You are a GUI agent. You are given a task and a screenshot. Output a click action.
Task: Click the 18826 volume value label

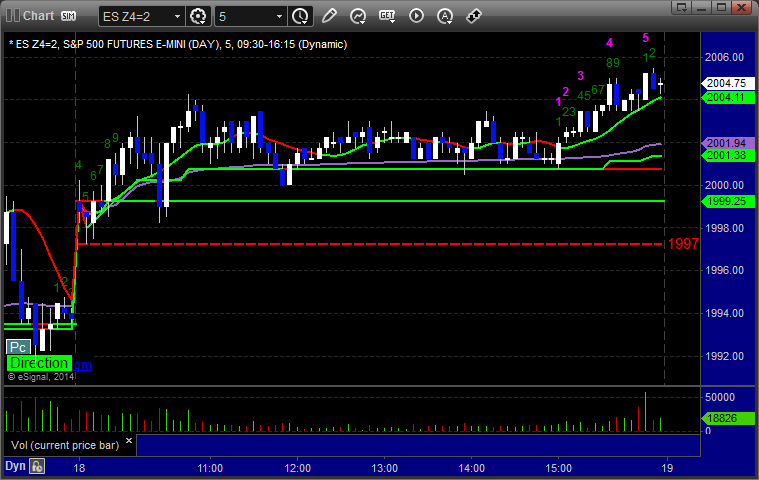tap(728, 418)
